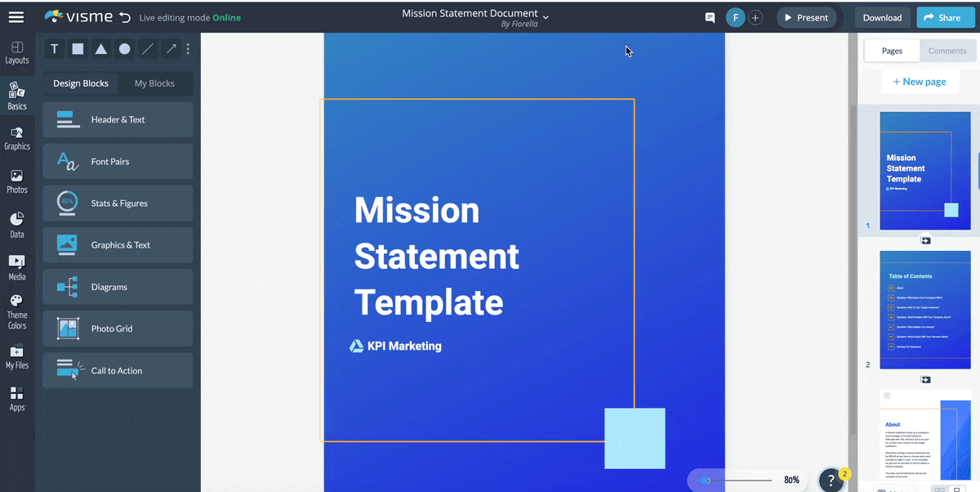The height and width of the screenshot is (492, 980).
Task: Open the Theme Colors panel
Action: click(x=17, y=310)
